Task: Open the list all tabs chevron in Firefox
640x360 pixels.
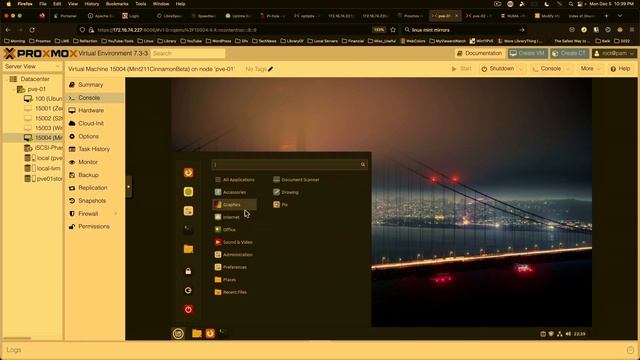Action: click(x=620, y=16)
